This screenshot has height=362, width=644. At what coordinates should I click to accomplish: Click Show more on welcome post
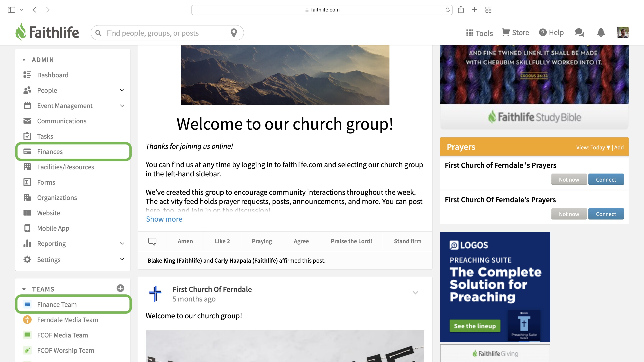click(x=164, y=219)
